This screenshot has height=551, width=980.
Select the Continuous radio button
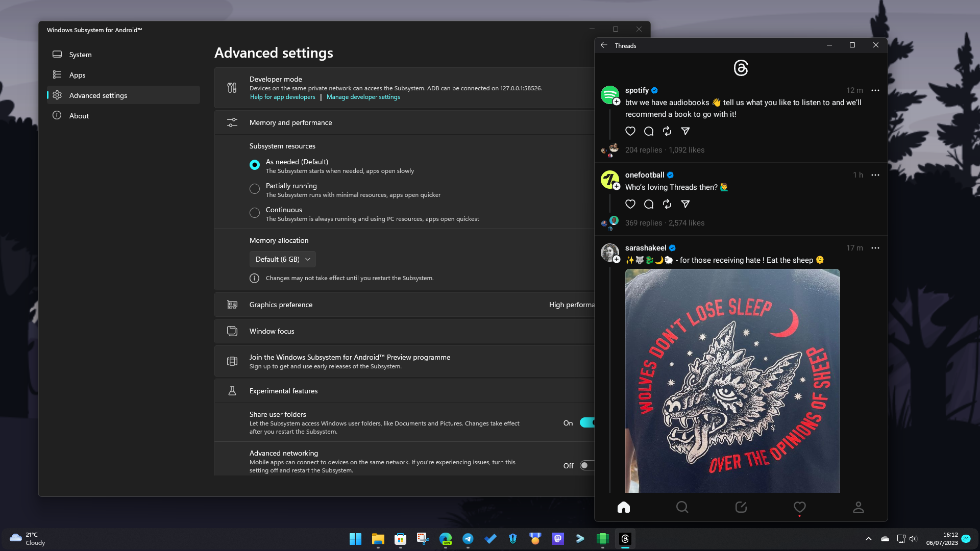pyautogui.click(x=255, y=213)
